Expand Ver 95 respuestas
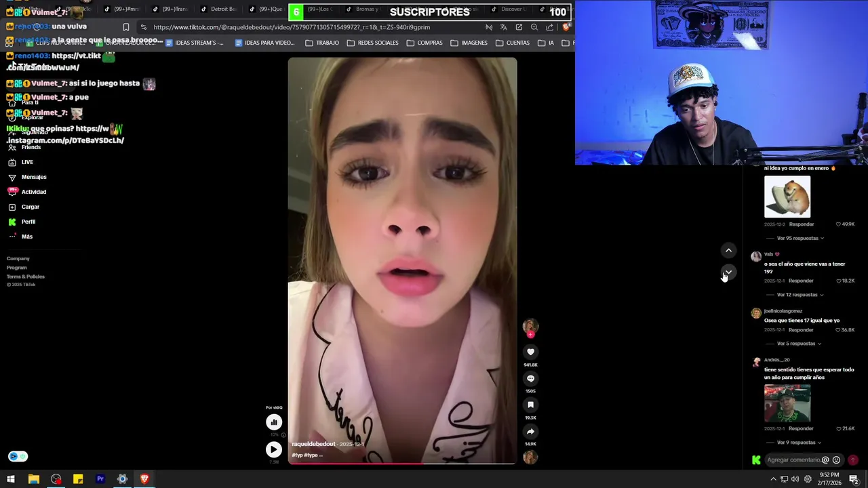Image resolution: width=868 pixels, height=488 pixels. tap(800, 239)
